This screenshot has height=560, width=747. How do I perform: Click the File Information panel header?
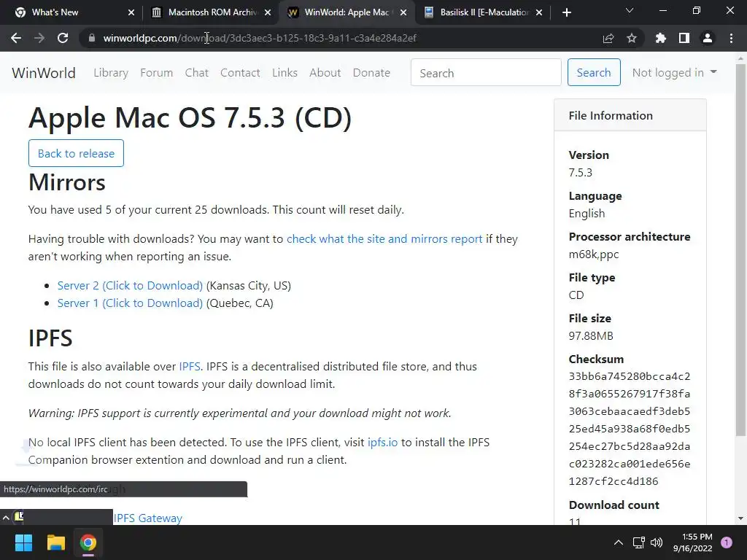coord(630,115)
